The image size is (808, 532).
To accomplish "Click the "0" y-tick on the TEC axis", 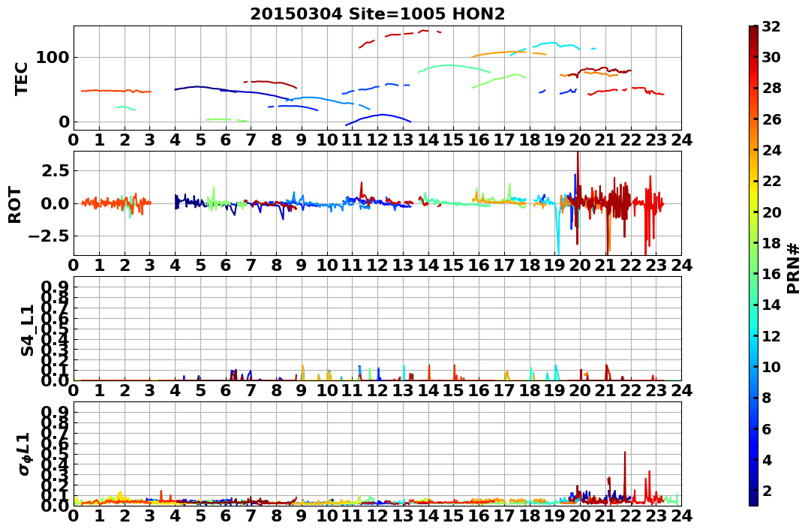I will [x=64, y=122].
